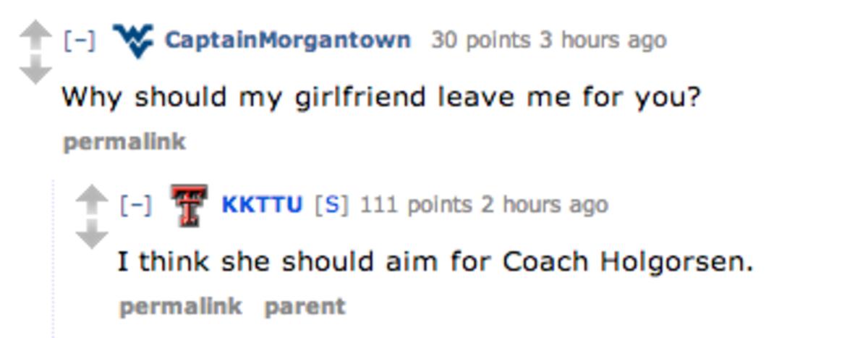Collapse KKTTU's reply
The width and height of the screenshot is (868, 338).
point(136,205)
